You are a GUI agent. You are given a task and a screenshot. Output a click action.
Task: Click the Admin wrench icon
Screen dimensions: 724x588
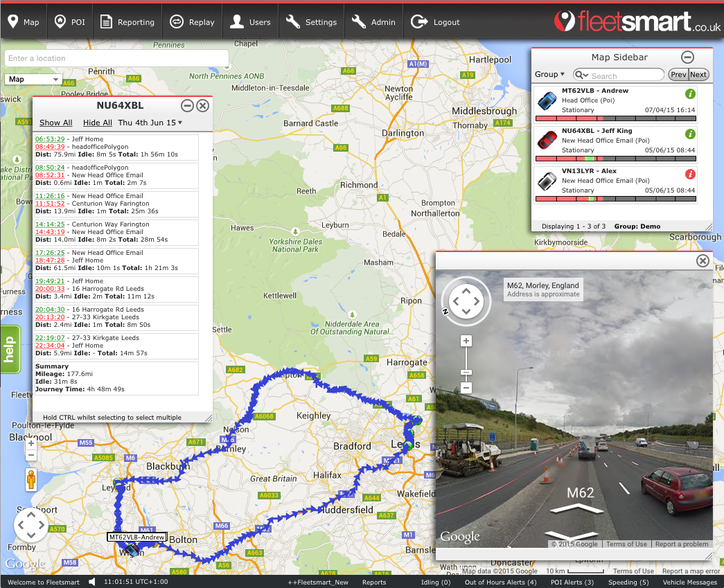pyautogui.click(x=358, y=21)
